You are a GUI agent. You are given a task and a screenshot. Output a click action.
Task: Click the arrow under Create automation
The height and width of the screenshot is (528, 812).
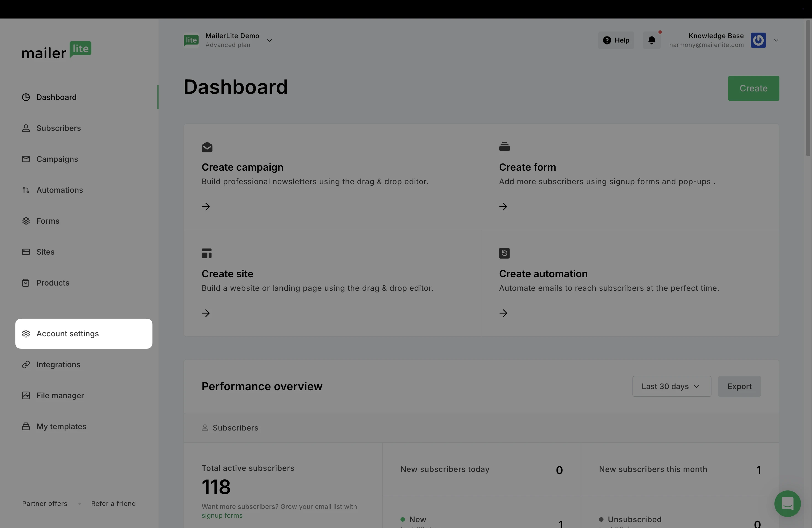(503, 313)
